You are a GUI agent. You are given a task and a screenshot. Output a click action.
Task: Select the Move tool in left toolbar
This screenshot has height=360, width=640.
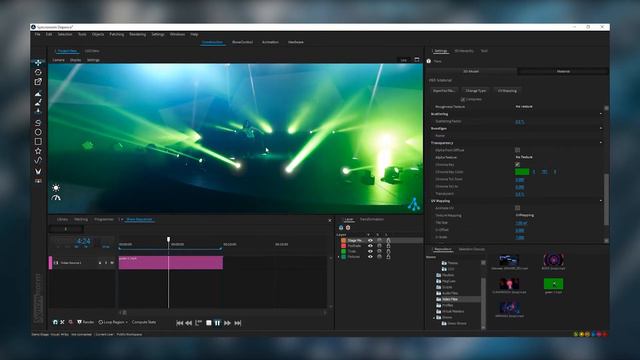point(38,63)
